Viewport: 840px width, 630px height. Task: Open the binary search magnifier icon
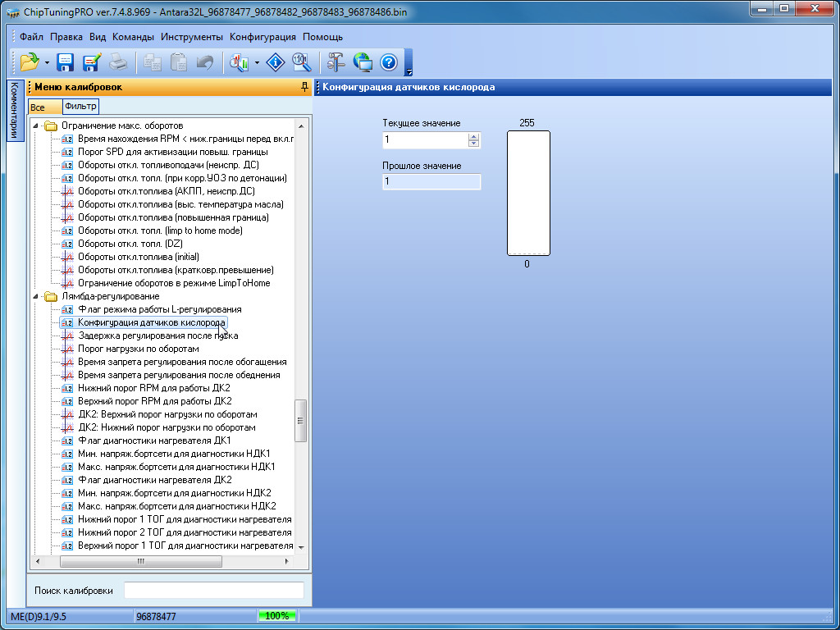pyautogui.click(x=301, y=62)
